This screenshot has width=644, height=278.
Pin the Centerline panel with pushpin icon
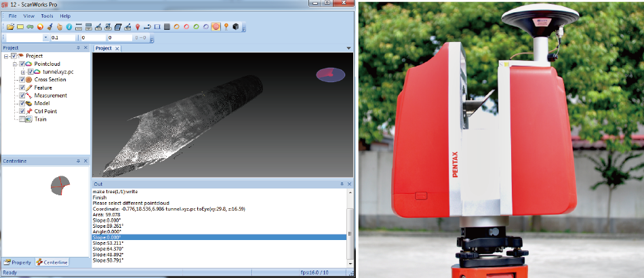pos(79,161)
